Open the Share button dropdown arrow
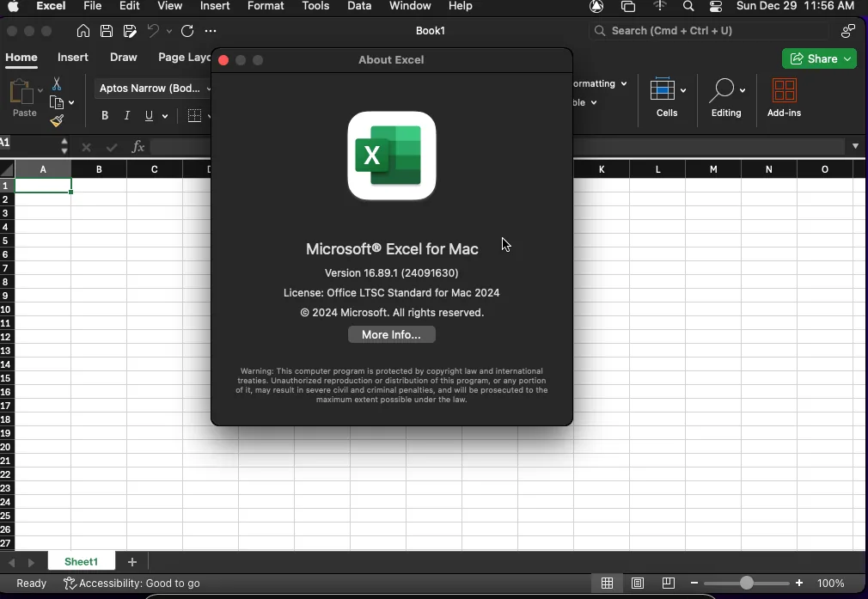Image resolution: width=868 pixels, height=599 pixels. 847,58
